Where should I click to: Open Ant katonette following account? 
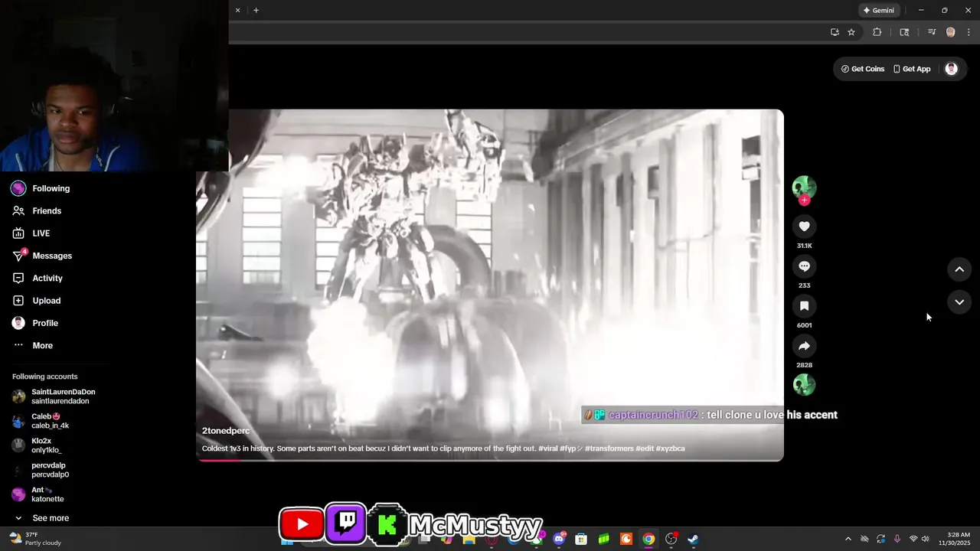(38, 494)
